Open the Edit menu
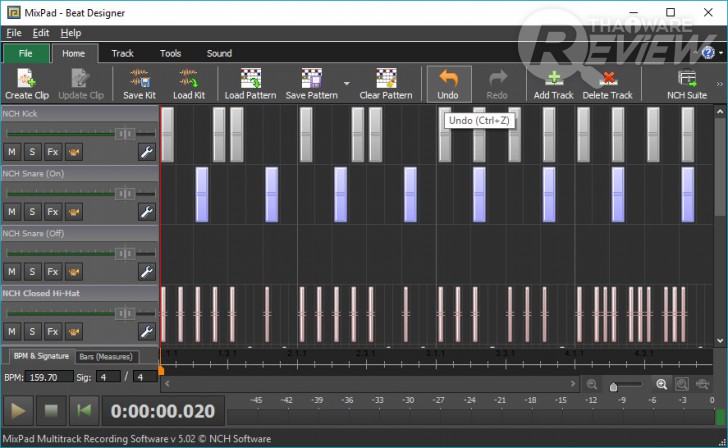This screenshot has height=448, width=728. [41, 33]
